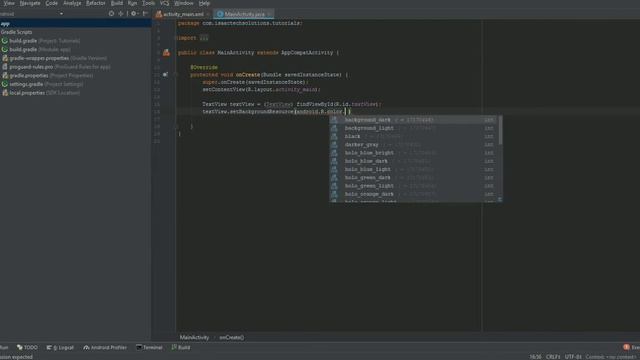
Task: Open the Analyze menu
Action: pos(72,3)
